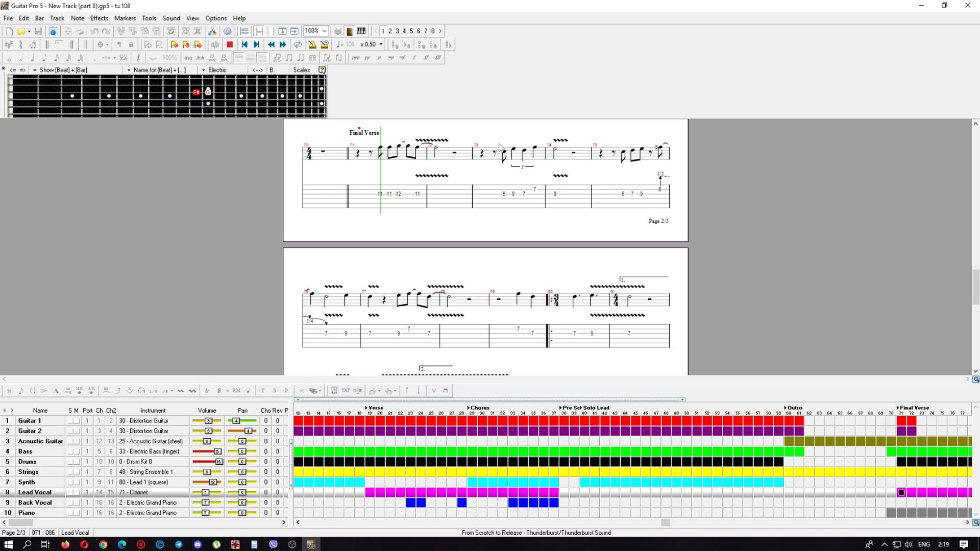980x551 pixels.
Task: Toggle Solo for Synth track
Action: [x=70, y=482]
